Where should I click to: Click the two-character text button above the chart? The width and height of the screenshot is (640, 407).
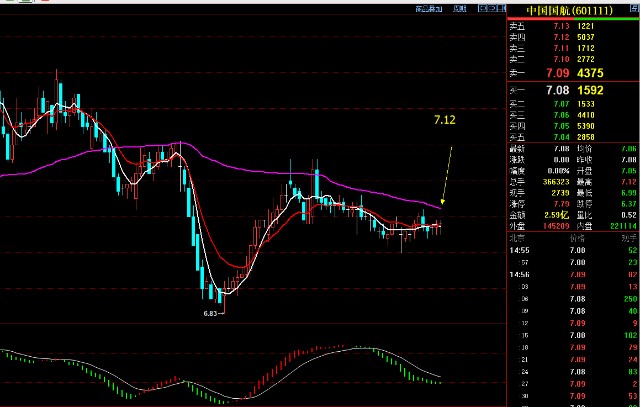(x=459, y=9)
